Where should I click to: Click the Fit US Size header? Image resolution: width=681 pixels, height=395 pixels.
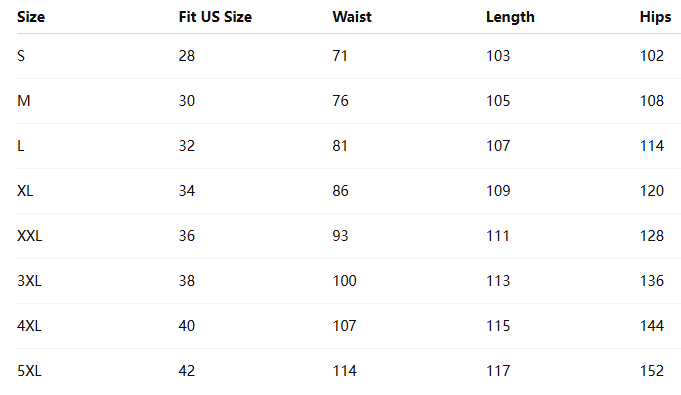[x=215, y=17]
